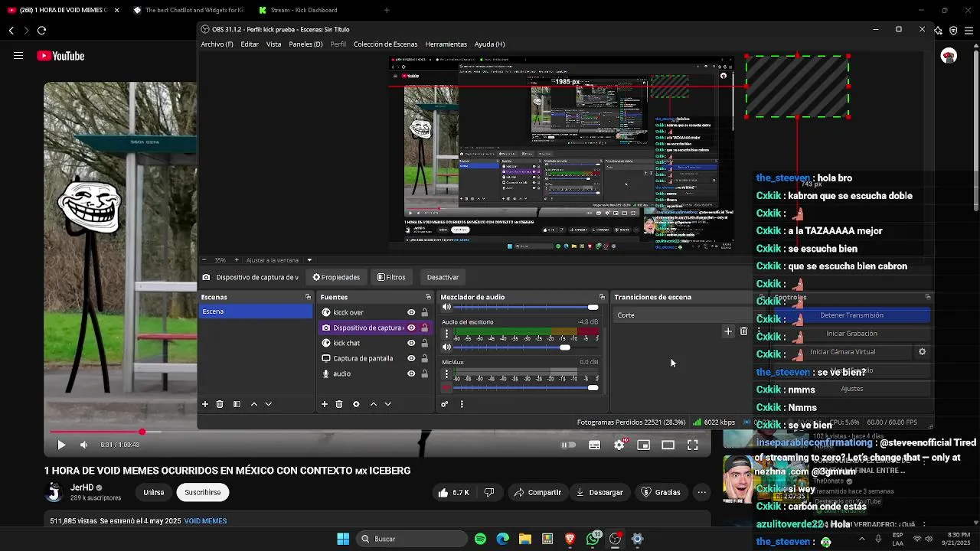Adjust the Mic/Aux volume slider
The image size is (980, 551).
tap(527, 388)
